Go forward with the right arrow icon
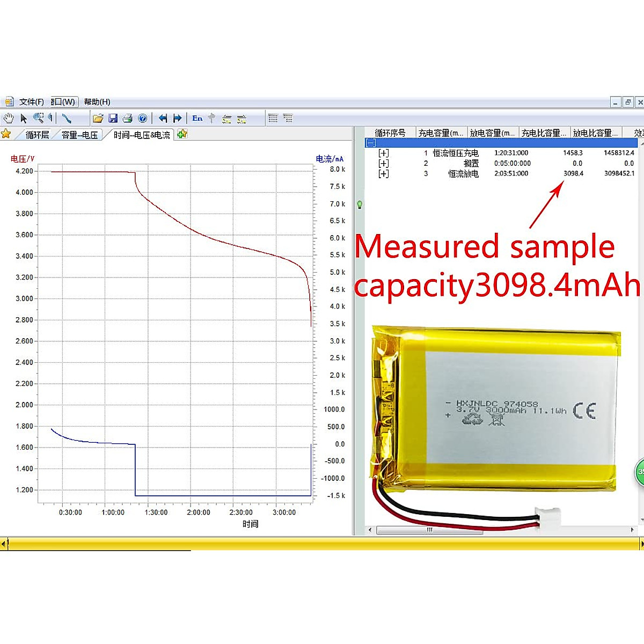 (x=177, y=118)
